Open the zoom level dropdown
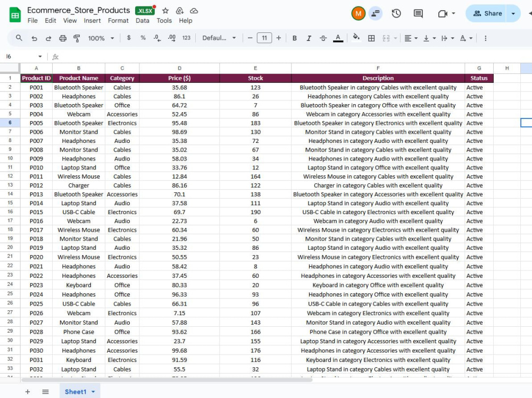 [101, 38]
